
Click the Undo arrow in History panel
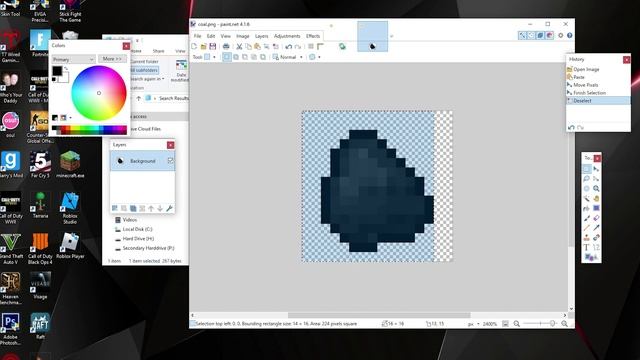click(x=571, y=128)
